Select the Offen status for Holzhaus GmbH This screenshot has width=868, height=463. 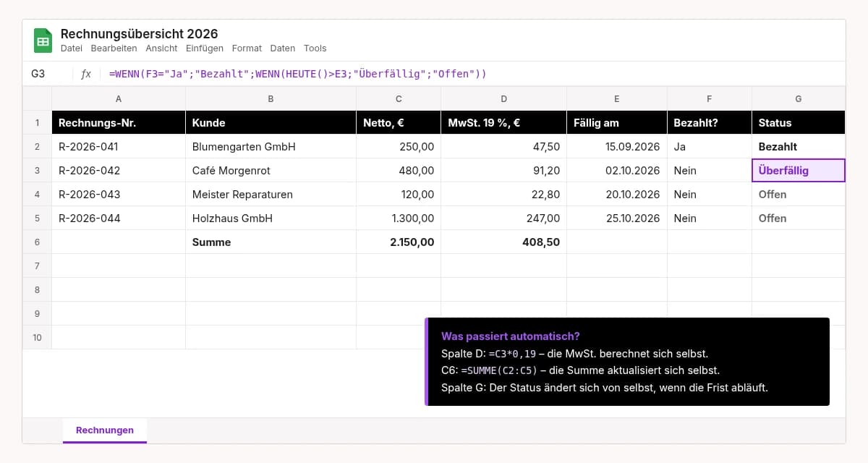(x=799, y=218)
